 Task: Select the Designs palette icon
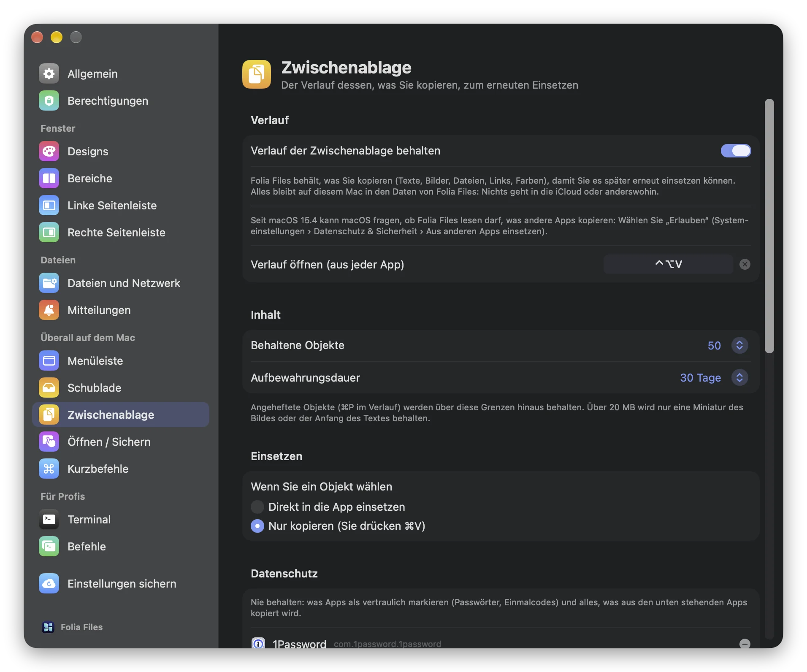point(49,152)
